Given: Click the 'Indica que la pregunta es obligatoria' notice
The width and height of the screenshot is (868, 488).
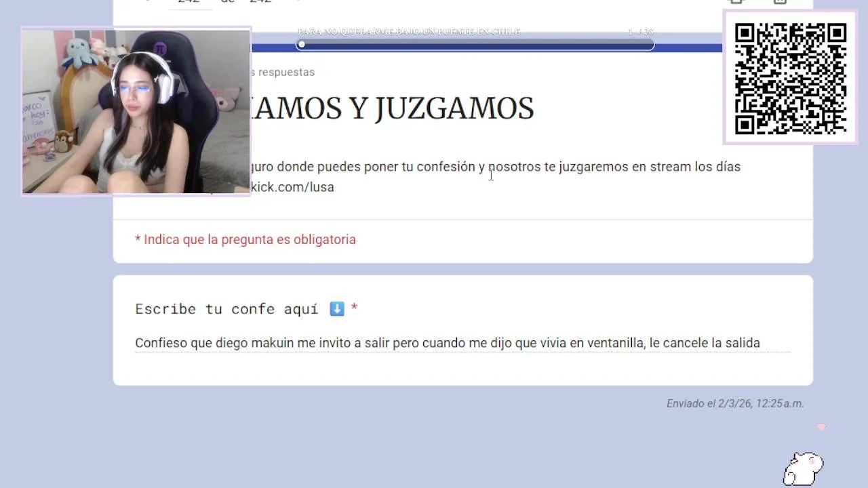Looking at the screenshot, I should [x=245, y=239].
